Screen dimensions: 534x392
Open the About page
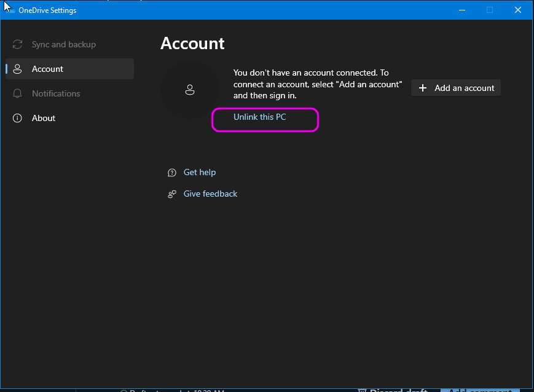coord(69,118)
